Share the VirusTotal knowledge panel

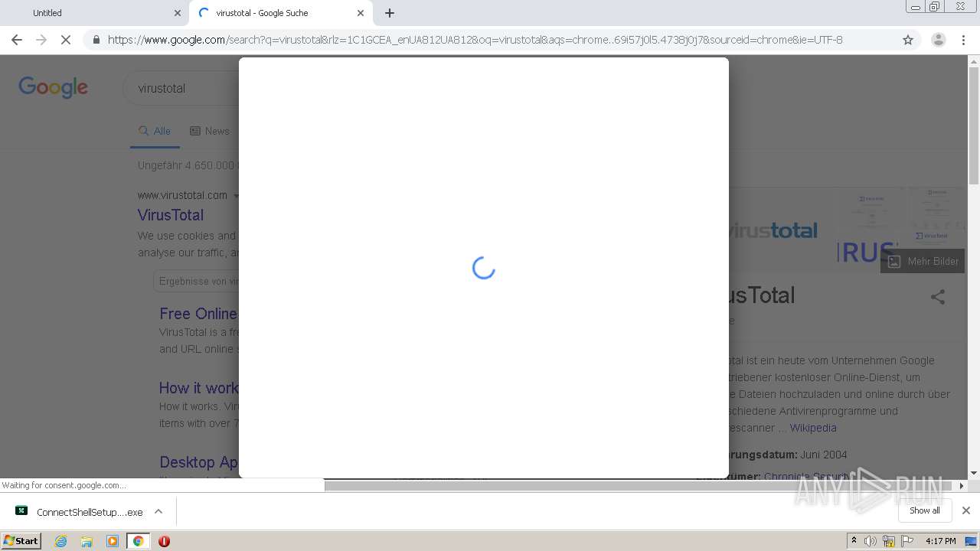(x=938, y=297)
